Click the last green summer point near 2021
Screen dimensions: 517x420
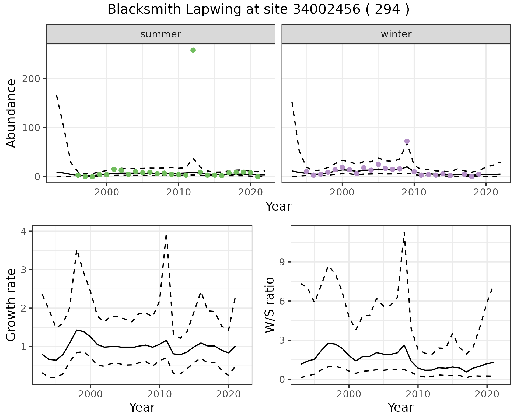tap(258, 177)
